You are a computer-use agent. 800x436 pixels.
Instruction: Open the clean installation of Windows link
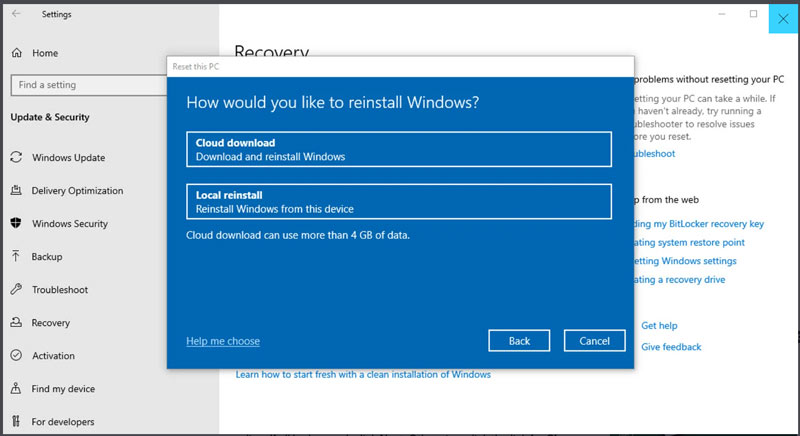363,374
